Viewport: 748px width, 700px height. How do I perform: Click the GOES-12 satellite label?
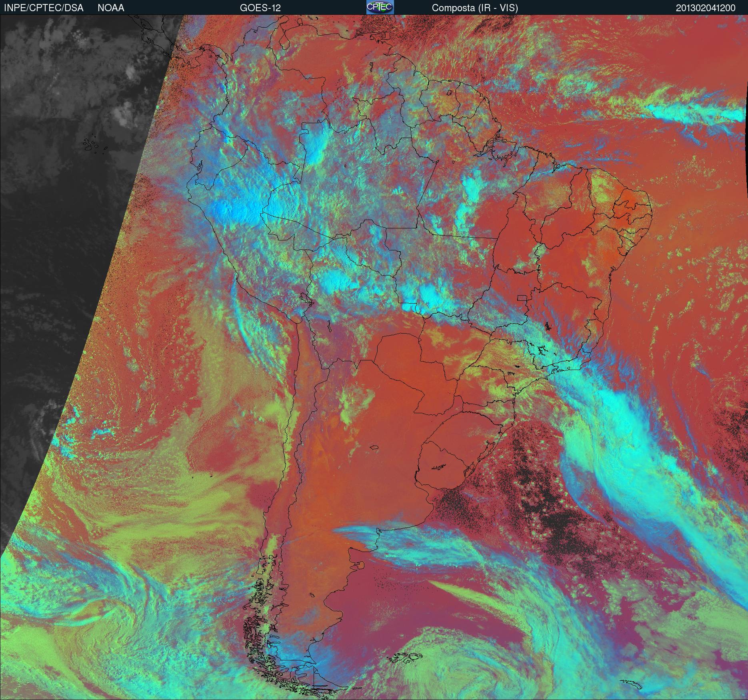tap(260, 8)
